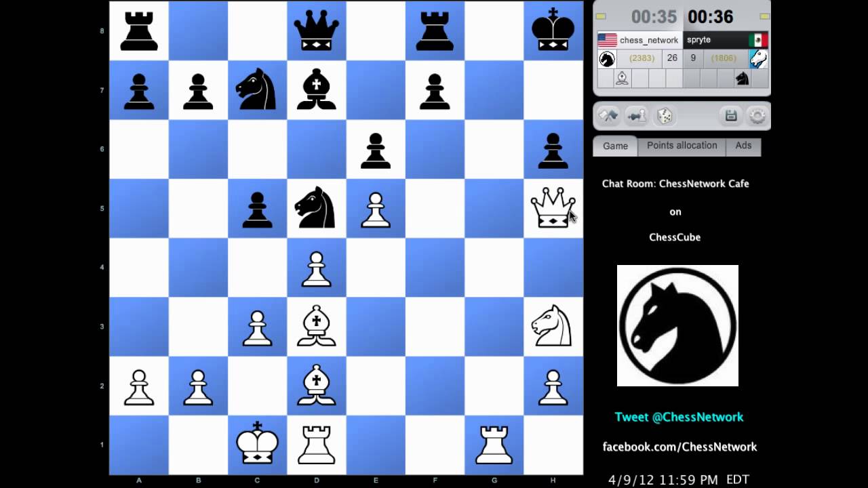Select the white knight on h3
The width and height of the screenshot is (868, 488).
coord(553,326)
